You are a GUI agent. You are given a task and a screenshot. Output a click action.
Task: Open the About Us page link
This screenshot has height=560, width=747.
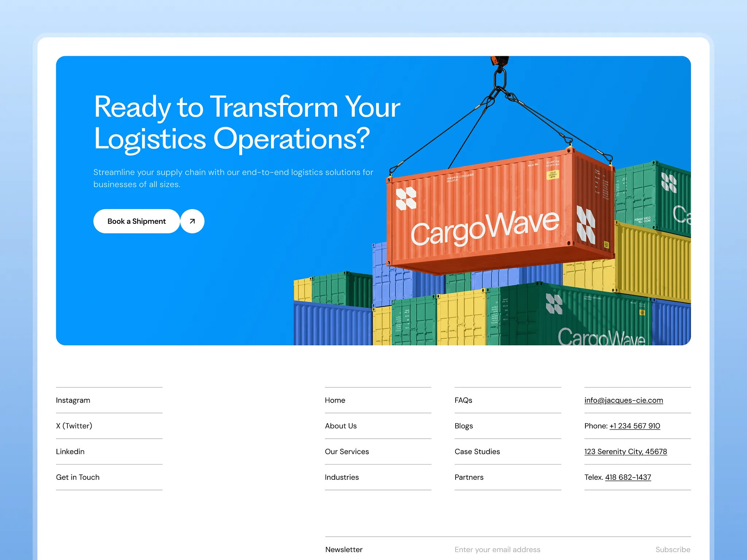[341, 426]
